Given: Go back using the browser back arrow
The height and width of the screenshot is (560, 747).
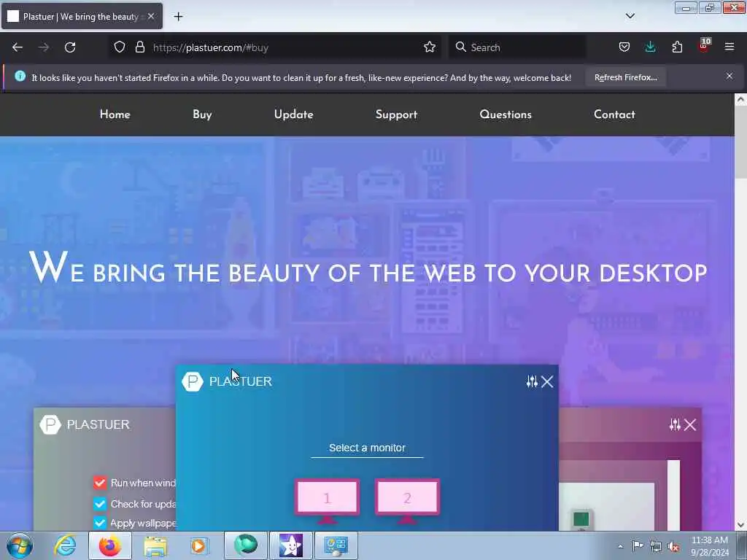Looking at the screenshot, I should tap(18, 47).
